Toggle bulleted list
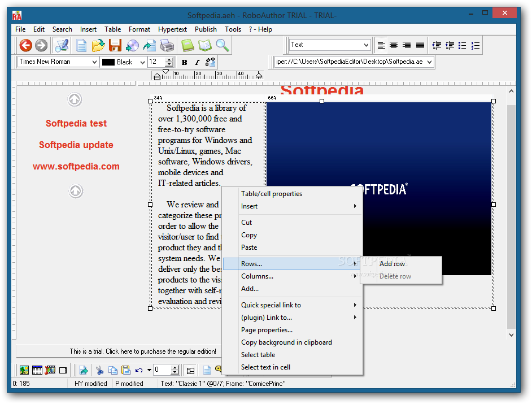The image size is (532, 404). [x=462, y=45]
